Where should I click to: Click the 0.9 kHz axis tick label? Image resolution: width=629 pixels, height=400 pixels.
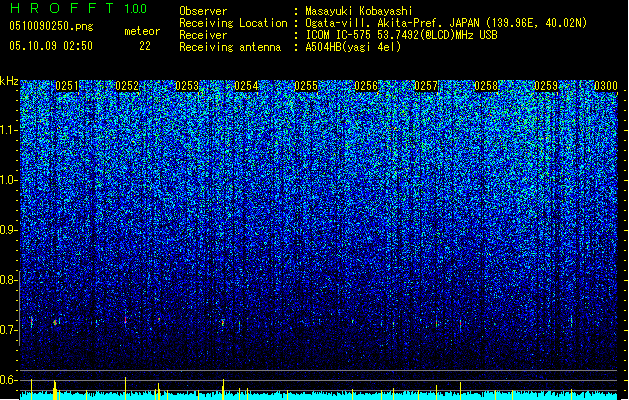[9, 230]
